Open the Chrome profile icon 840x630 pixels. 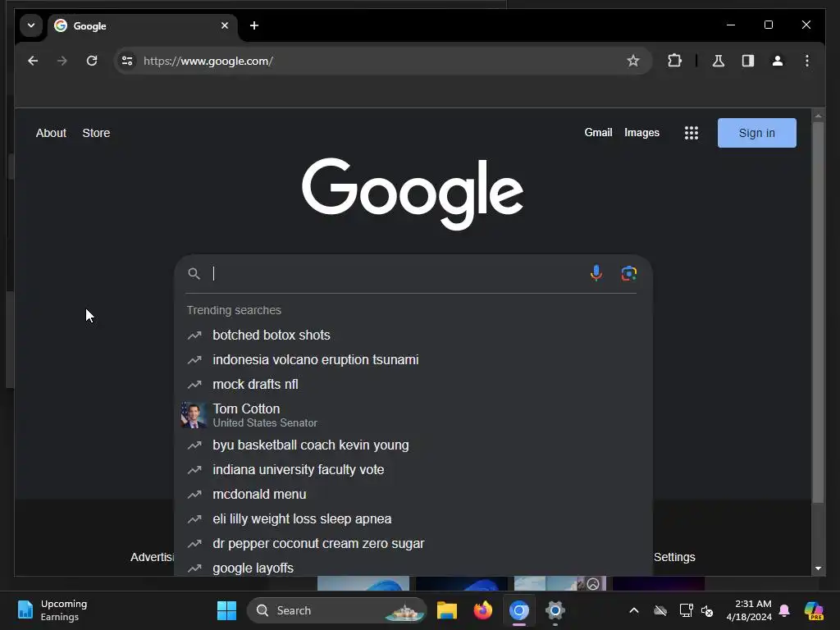click(778, 61)
